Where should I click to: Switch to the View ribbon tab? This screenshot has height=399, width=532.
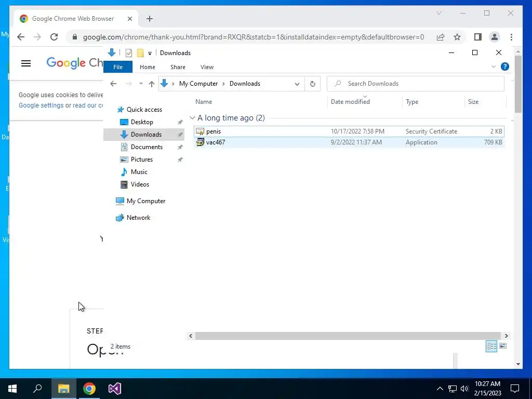(207, 67)
